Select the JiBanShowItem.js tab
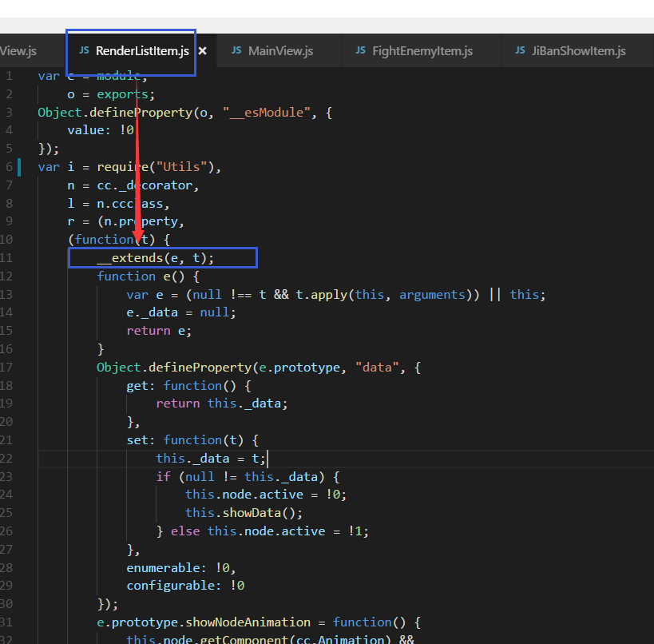Screen dimensions: 654x644 point(577,51)
